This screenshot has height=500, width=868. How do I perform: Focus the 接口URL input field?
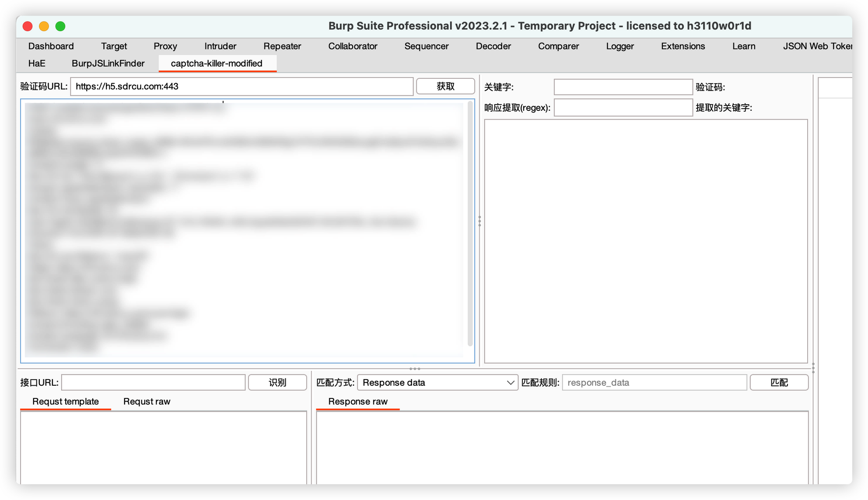click(x=153, y=382)
